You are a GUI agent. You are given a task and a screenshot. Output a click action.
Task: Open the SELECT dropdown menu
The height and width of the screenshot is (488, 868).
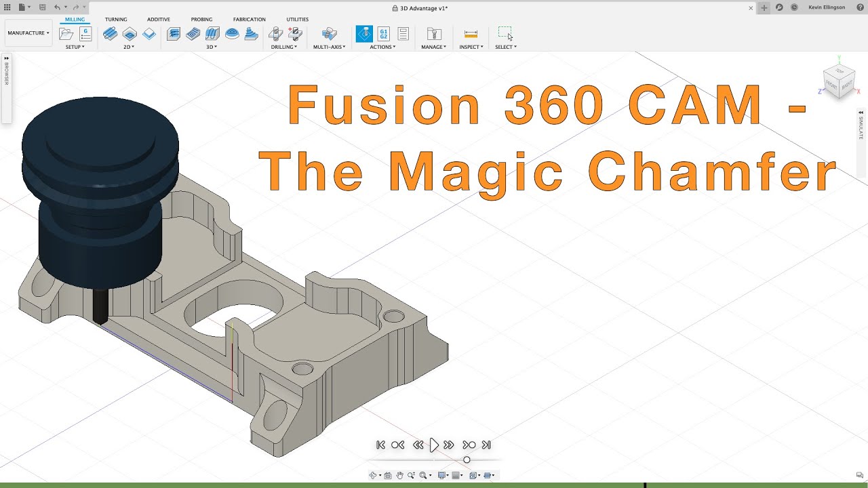coord(506,47)
